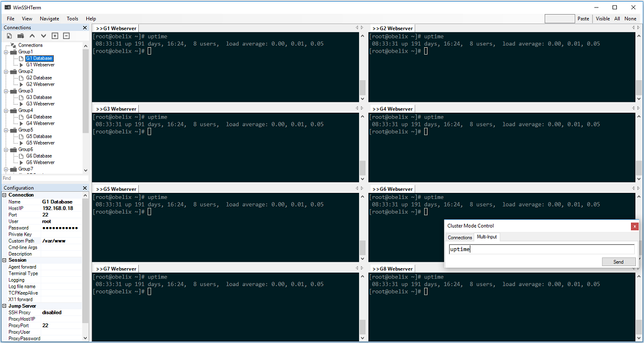Click the G1 Webserver running session icon
Viewport: 644px width, 343px height.
22,65
